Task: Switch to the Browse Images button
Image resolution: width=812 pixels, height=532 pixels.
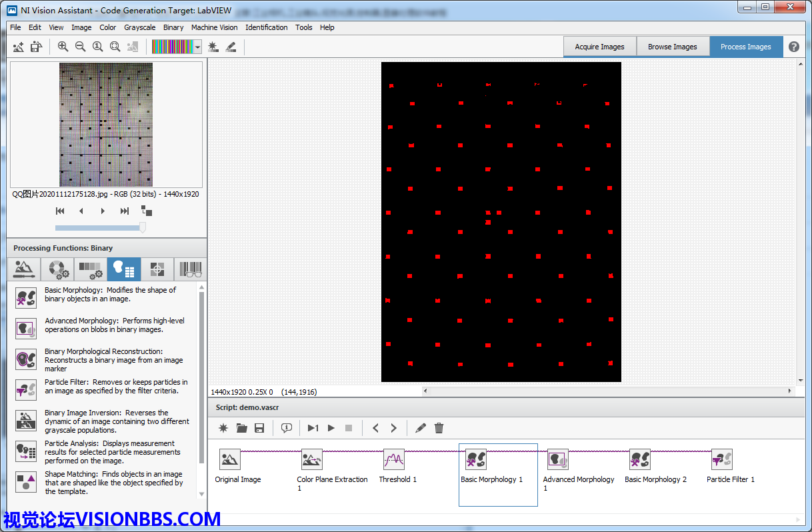Action: pos(672,47)
